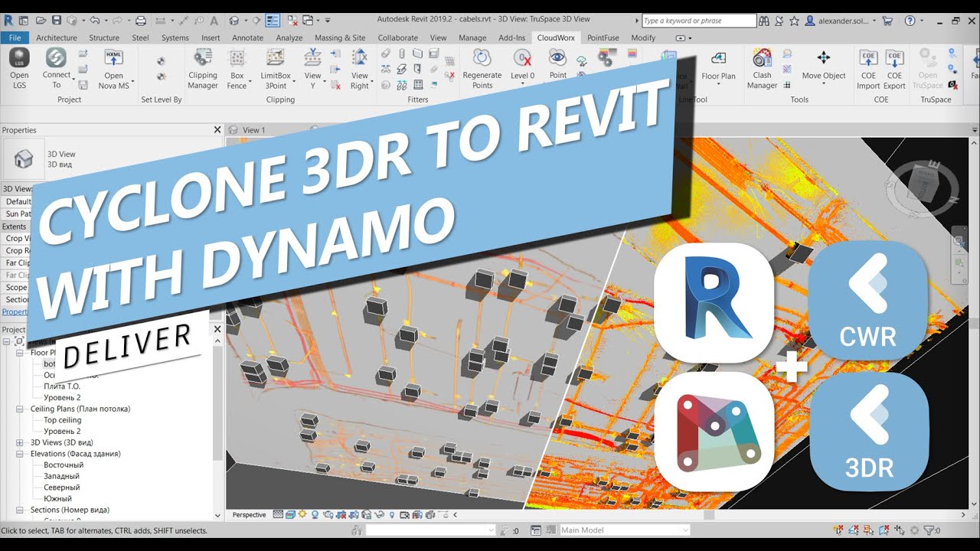The height and width of the screenshot is (551, 980).
Task: Collapse the Sections (Номер вида) node
Action: click(20, 510)
